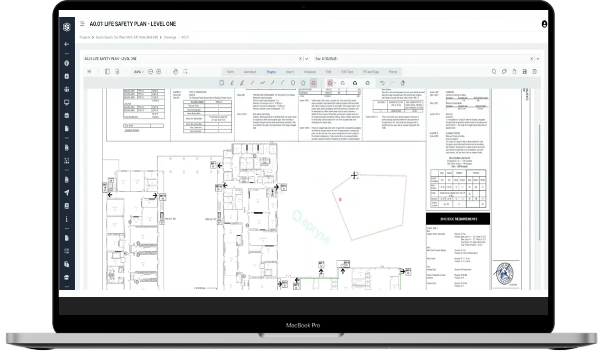This screenshot has height=364, width=611.
Task: Toggle the left panel view
Action: point(107,72)
